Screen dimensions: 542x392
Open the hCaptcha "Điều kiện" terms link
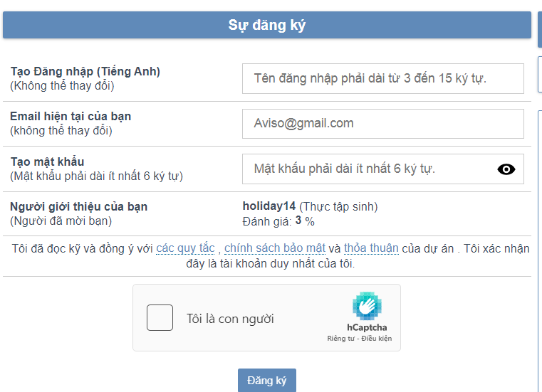(377, 339)
